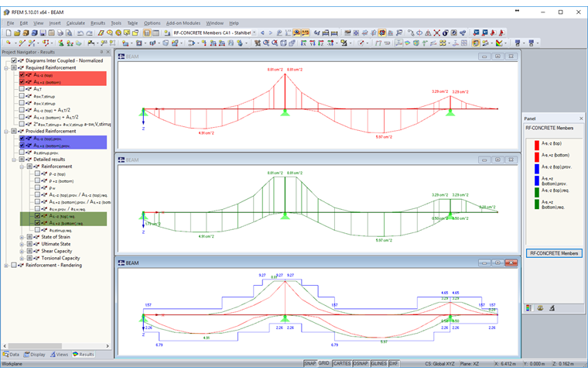Click the balance scale icon in Panel

tap(540, 308)
